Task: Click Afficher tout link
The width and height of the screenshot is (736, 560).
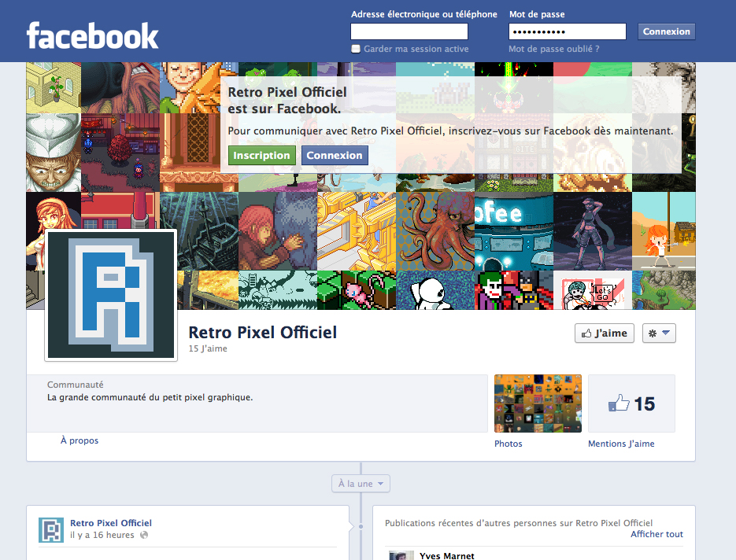Action: [656, 534]
